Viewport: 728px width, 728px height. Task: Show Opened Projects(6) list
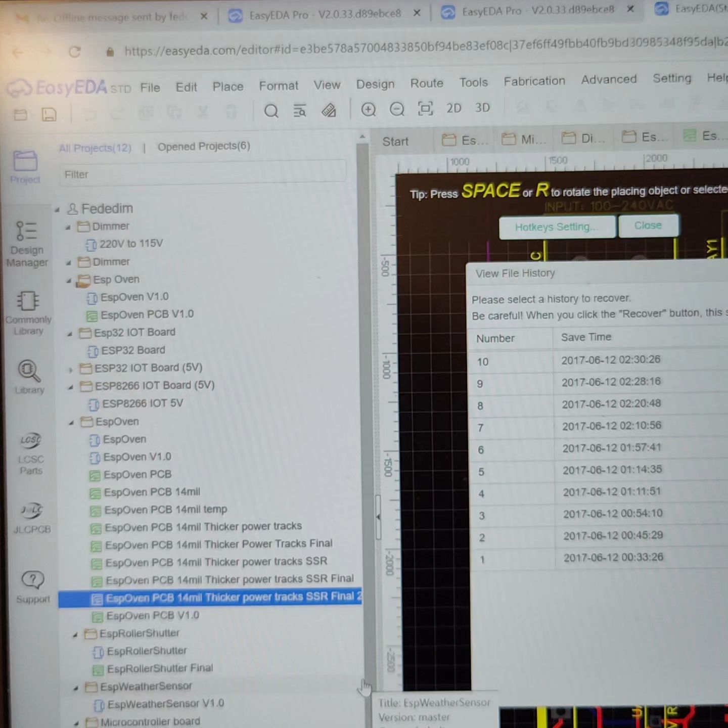[204, 146]
